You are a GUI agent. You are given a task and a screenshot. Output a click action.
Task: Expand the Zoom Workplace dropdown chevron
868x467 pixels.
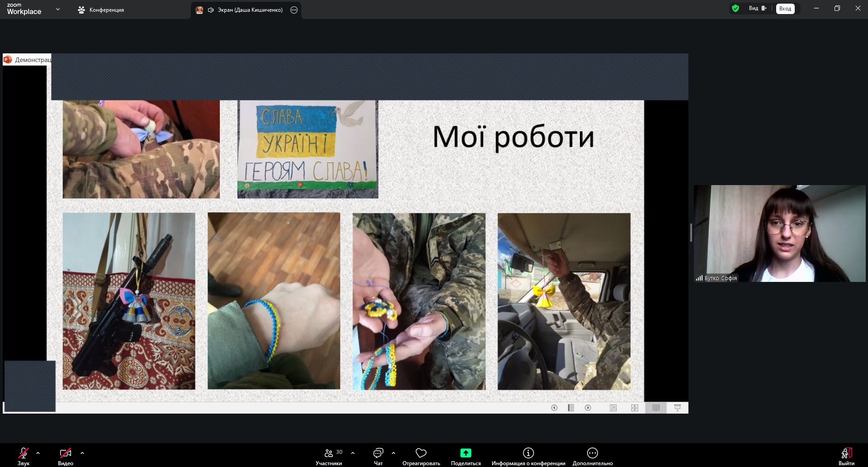coord(57,9)
